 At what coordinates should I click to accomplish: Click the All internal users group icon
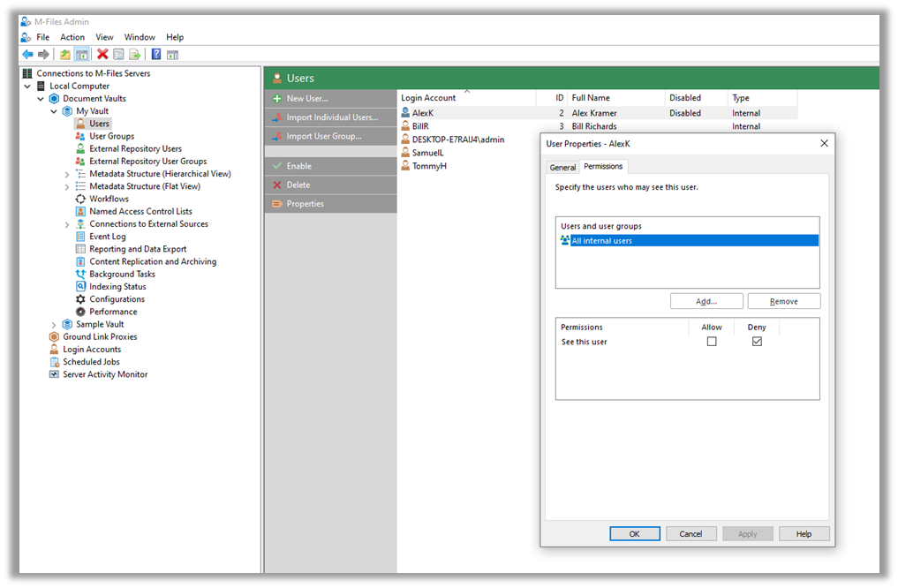tap(565, 240)
